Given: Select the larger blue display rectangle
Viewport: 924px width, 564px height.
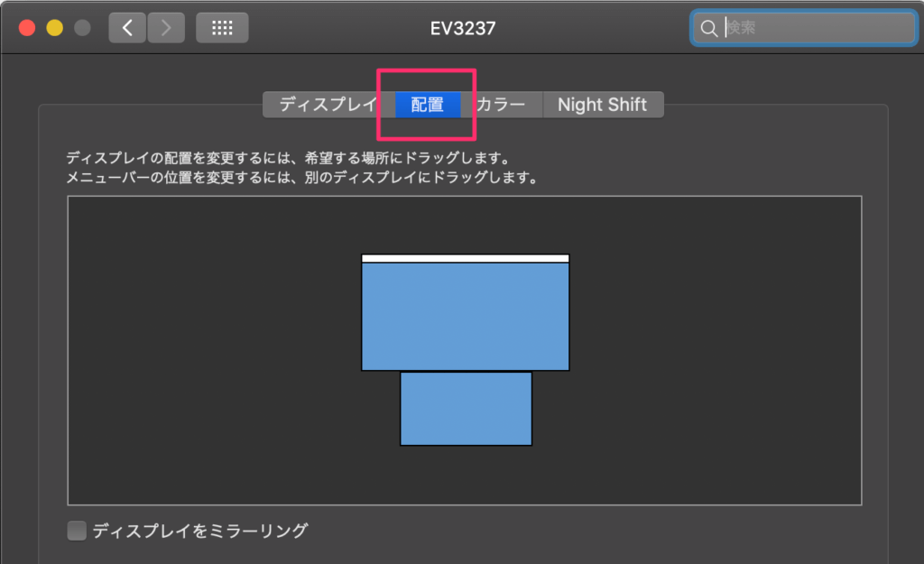Looking at the screenshot, I should click(465, 316).
